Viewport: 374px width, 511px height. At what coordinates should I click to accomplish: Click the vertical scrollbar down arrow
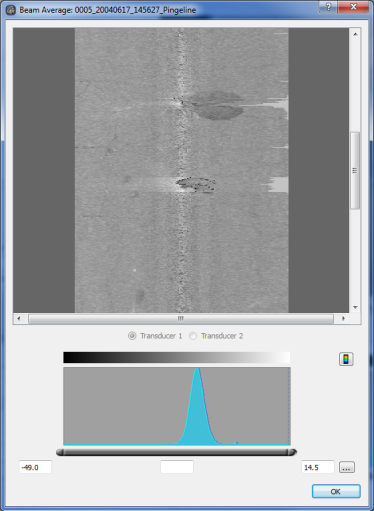355,307
